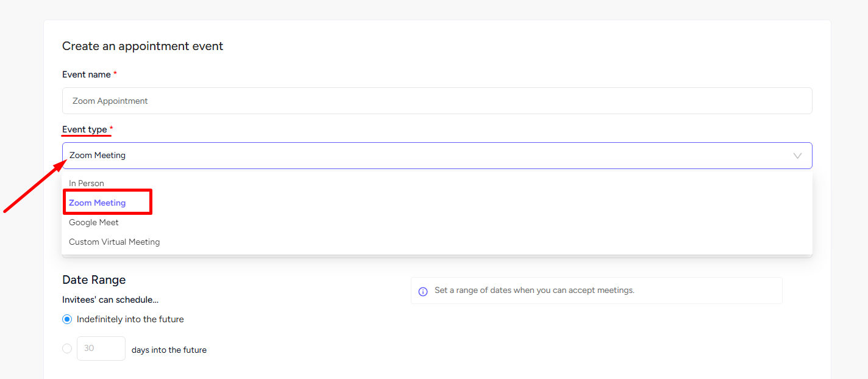868x379 pixels.
Task: Click 'days into the future' label text
Action: point(169,350)
